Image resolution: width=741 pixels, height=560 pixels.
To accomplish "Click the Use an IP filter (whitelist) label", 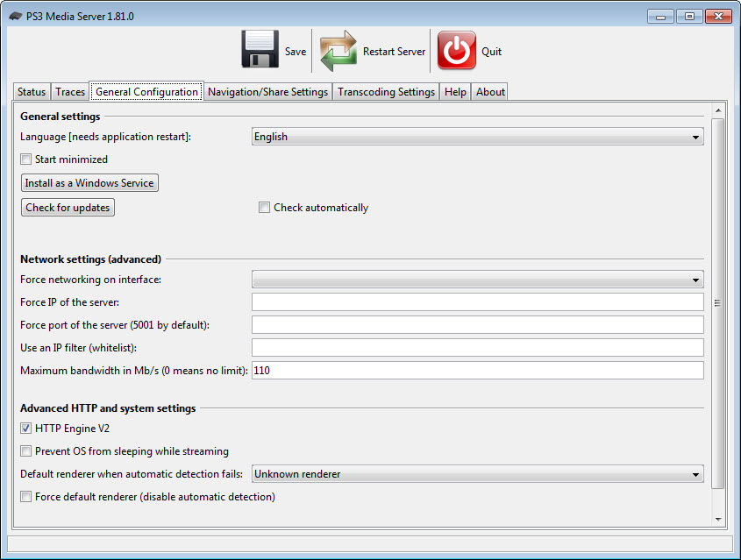I will (x=78, y=348).
